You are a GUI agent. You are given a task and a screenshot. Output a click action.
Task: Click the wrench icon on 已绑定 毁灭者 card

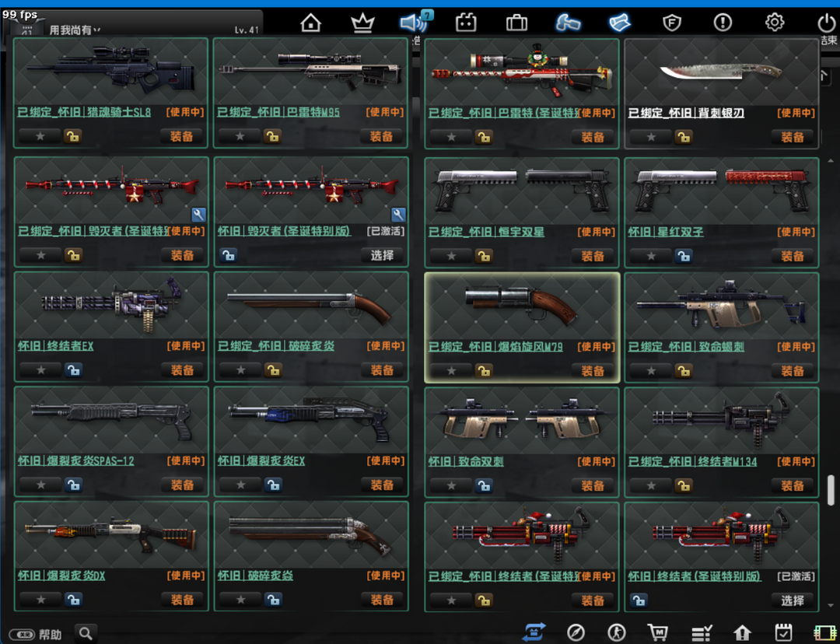tap(198, 215)
